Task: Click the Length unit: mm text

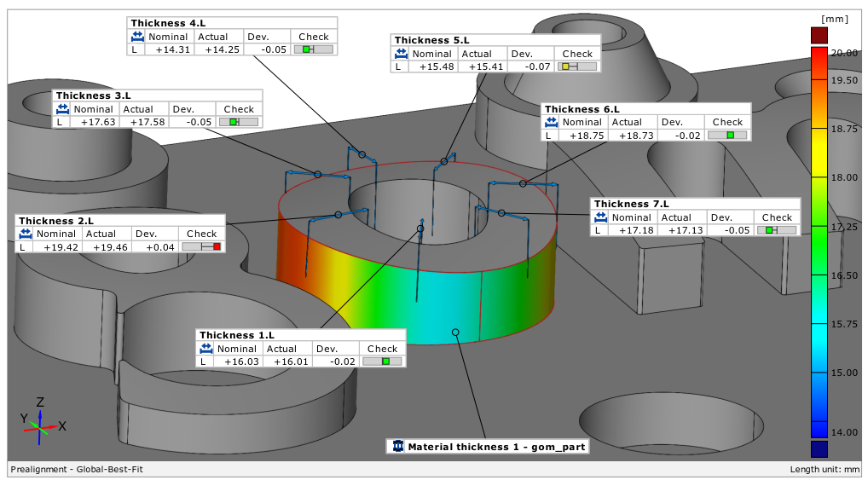Action: [x=823, y=469]
